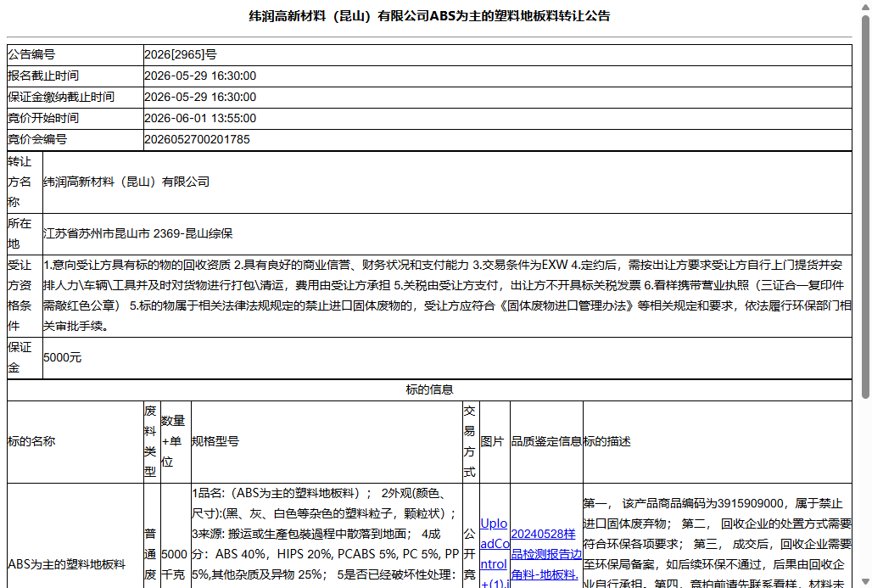The width and height of the screenshot is (872, 588).
Task: Click the 标的描述 column header
Action: 718,442
